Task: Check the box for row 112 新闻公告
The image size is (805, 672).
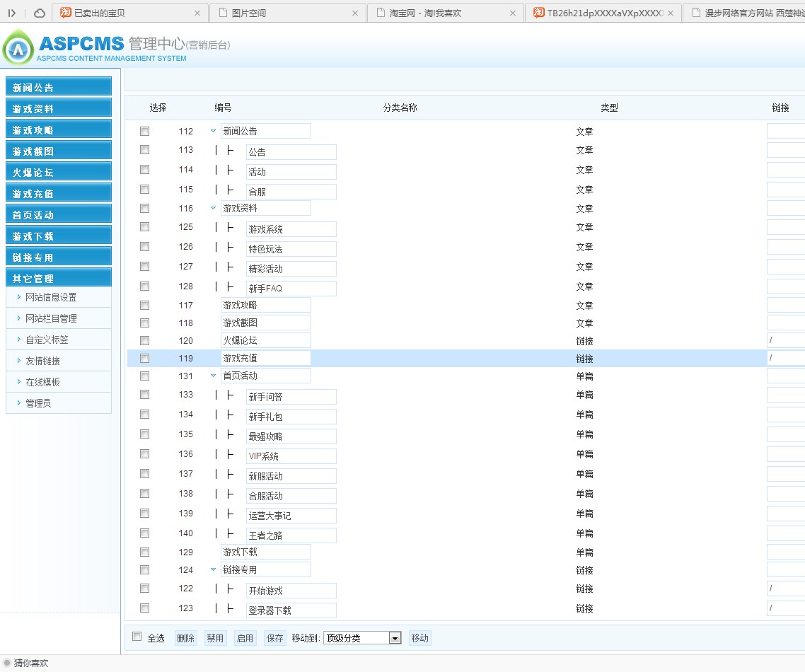Action: pos(145,132)
